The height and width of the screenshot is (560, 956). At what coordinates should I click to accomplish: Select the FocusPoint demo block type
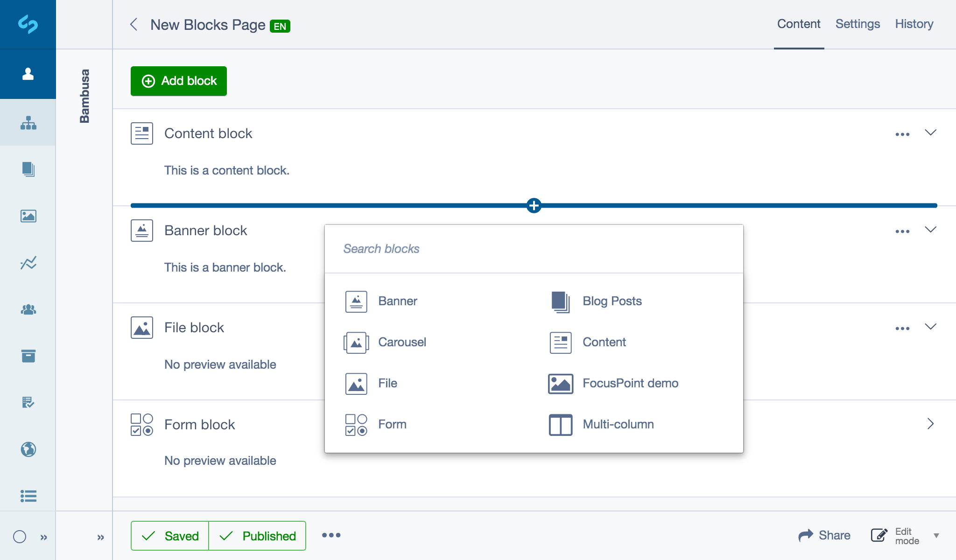pyautogui.click(x=630, y=383)
